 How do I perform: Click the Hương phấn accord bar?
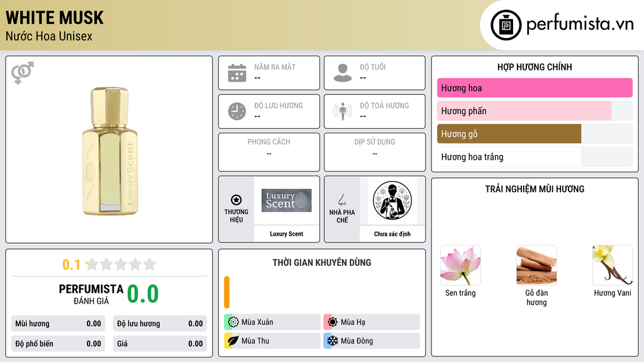(535, 111)
